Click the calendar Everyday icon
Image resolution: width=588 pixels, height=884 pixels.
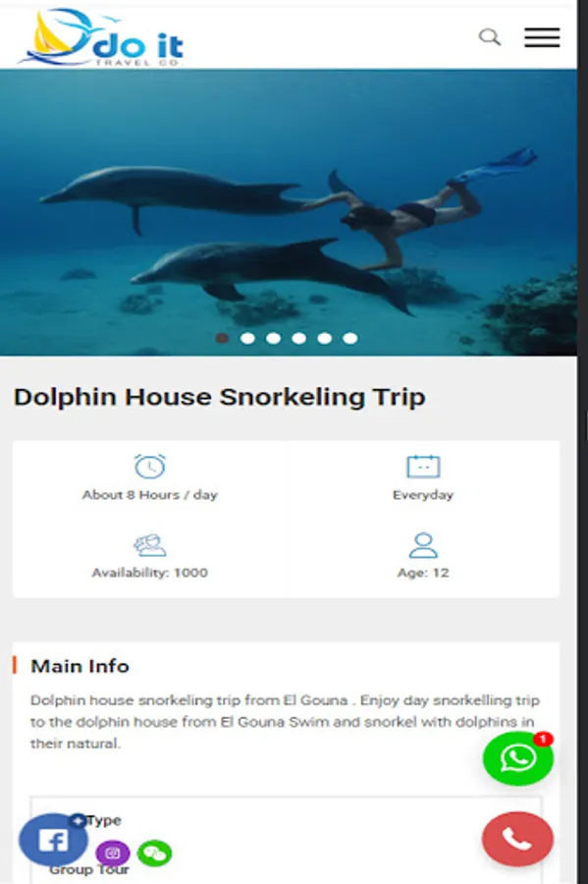423,467
